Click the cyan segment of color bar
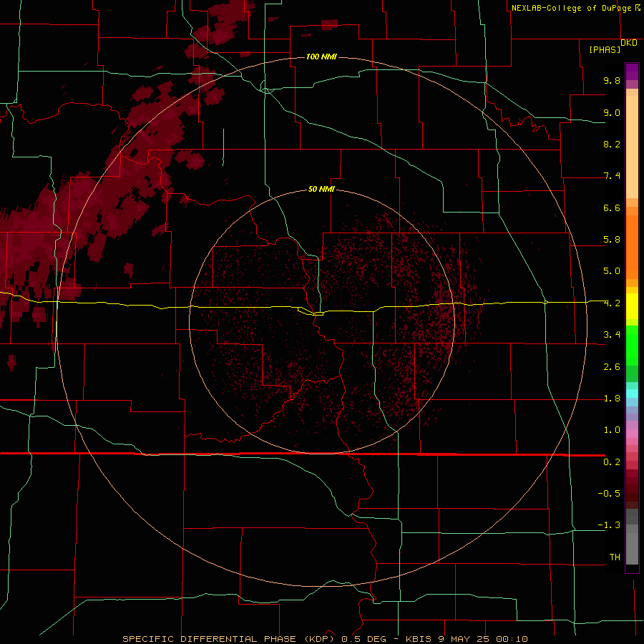 coord(632,394)
